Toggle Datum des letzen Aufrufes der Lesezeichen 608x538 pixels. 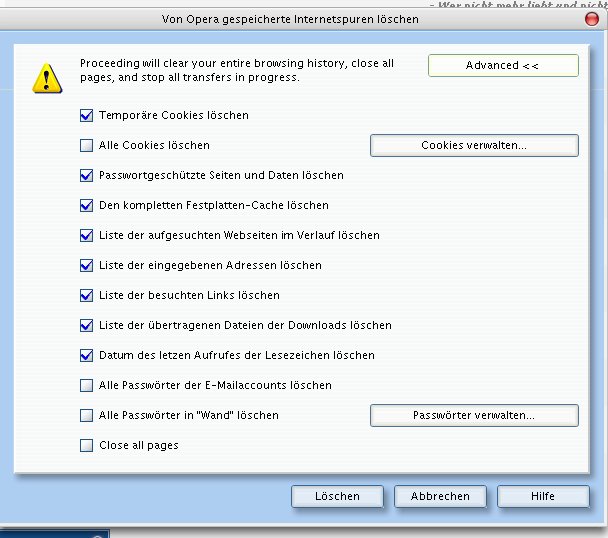pos(86,355)
